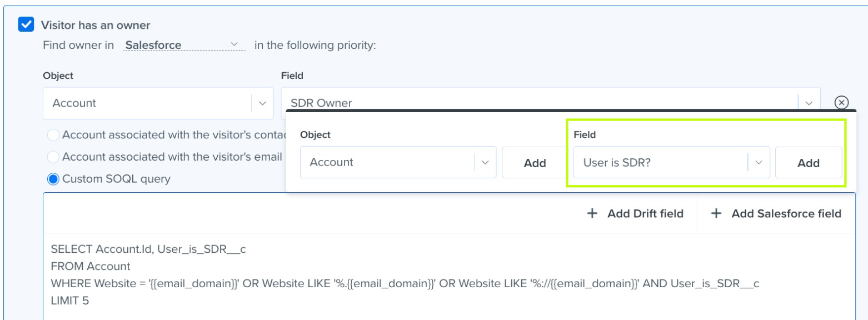Click into the SOQL query text editor
This screenshot has width=868, height=320.
(449, 276)
